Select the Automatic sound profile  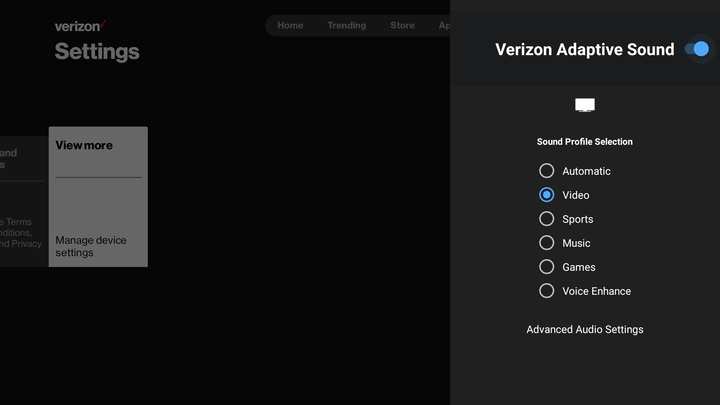[575, 171]
